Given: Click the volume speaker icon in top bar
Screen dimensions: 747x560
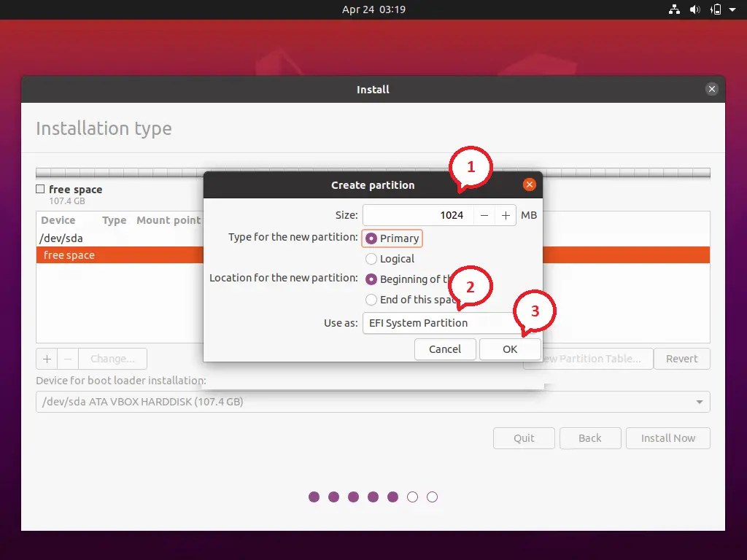Looking at the screenshot, I should (694, 9).
